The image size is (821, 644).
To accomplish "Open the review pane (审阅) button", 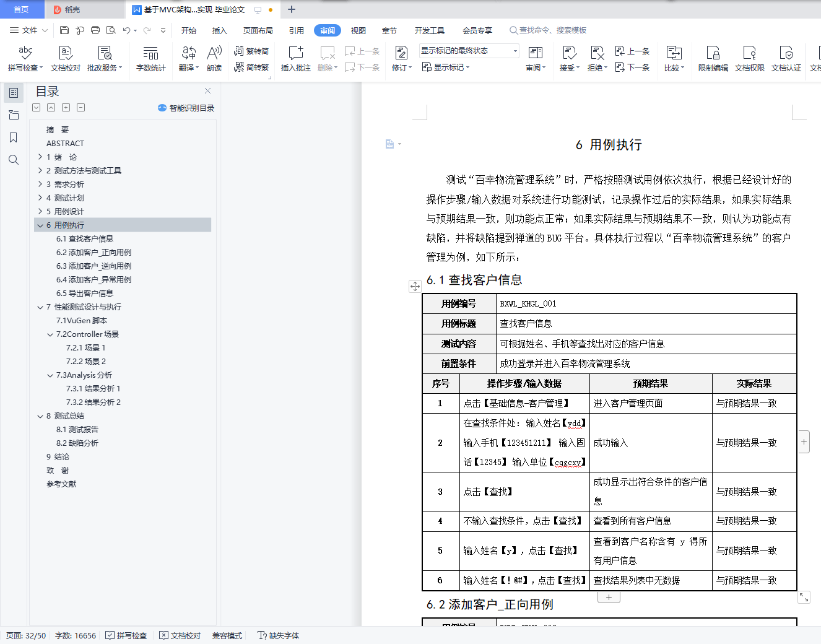I will point(536,59).
